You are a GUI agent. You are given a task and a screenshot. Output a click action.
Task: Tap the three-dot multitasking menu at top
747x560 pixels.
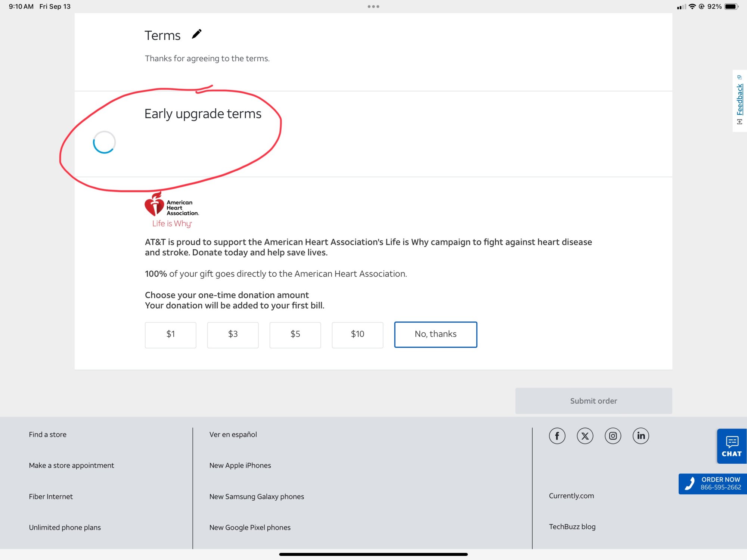click(x=373, y=7)
